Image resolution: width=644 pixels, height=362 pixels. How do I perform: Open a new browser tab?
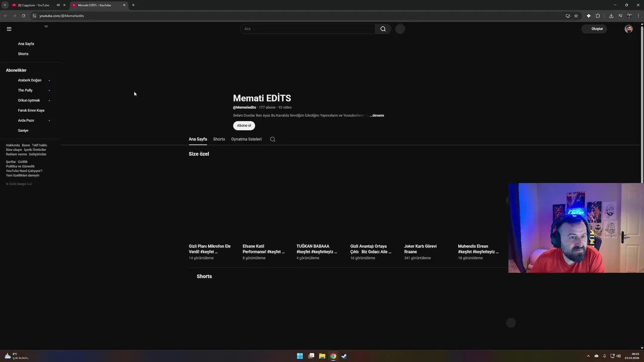133,5
